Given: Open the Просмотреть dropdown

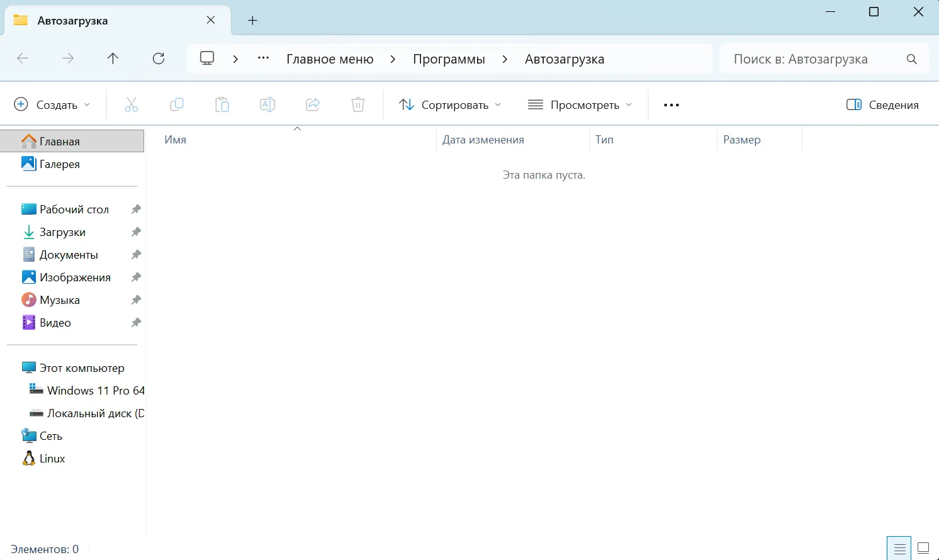Looking at the screenshot, I should point(580,105).
